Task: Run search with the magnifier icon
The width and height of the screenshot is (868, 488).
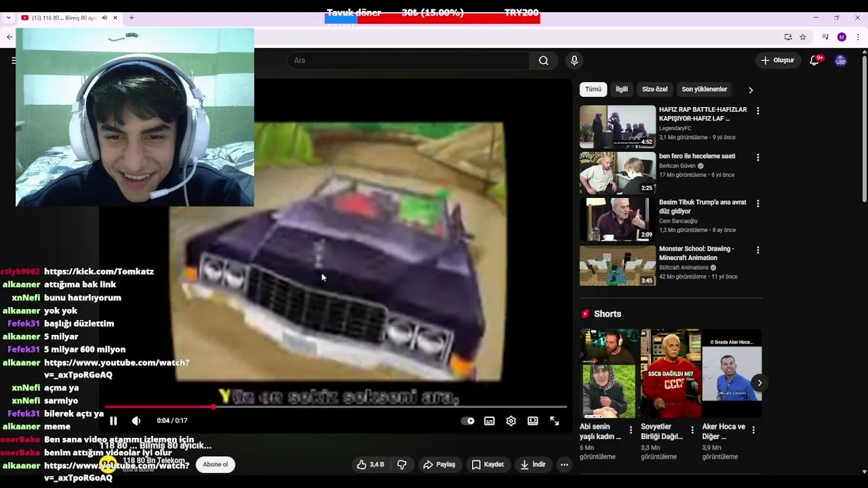Action: tap(544, 60)
